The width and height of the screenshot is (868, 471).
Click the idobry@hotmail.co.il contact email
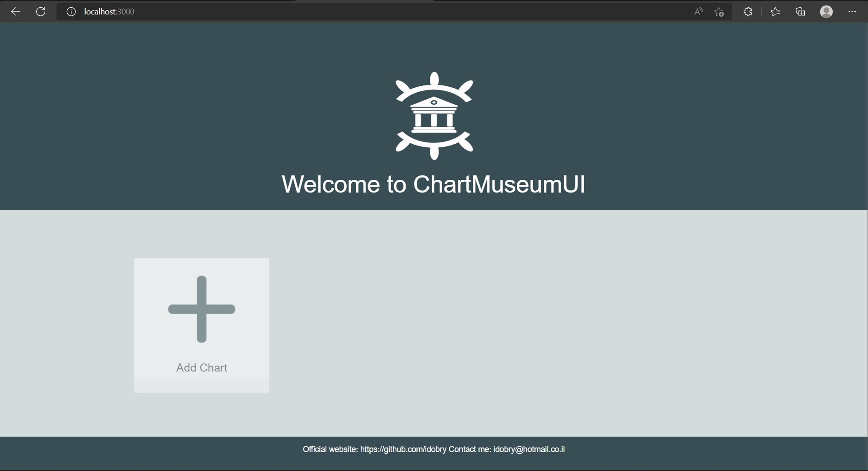[x=528, y=449]
